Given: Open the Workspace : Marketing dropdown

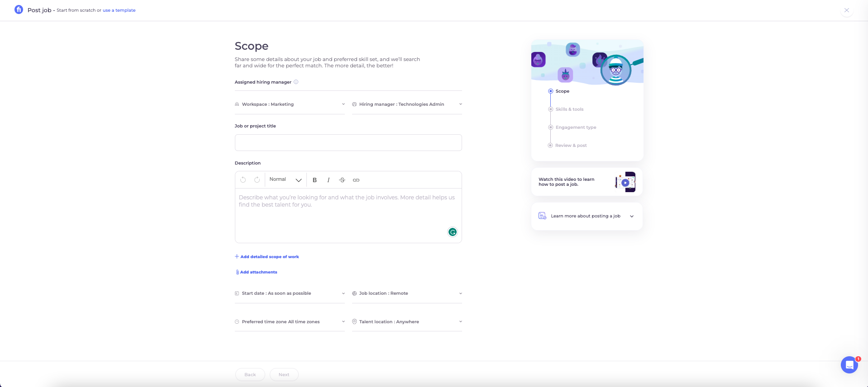Looking at the screenshot, I should click(290, 104).
